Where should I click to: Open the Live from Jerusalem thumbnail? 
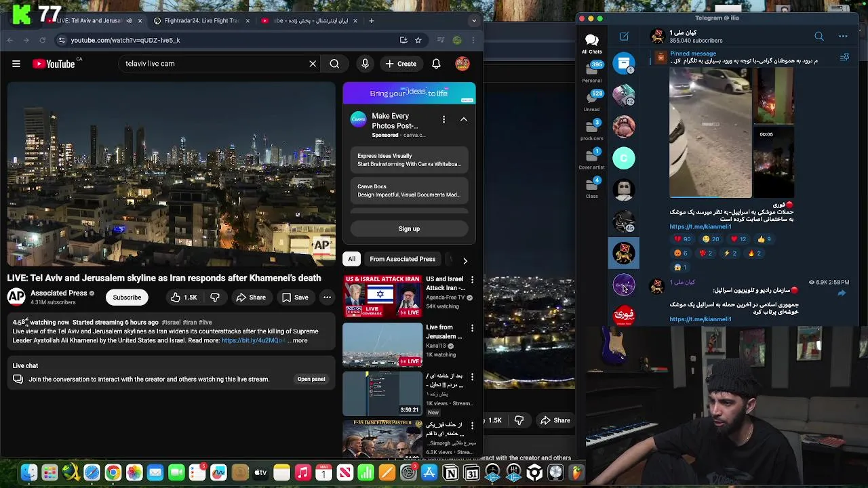[x=382, y=346]
